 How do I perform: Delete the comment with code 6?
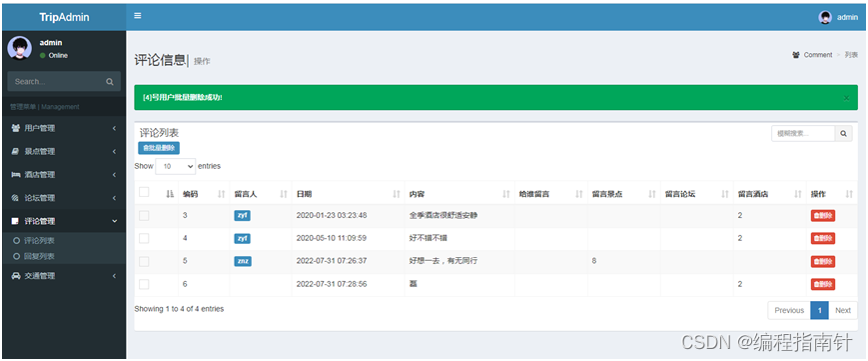(x=823, y=284)
